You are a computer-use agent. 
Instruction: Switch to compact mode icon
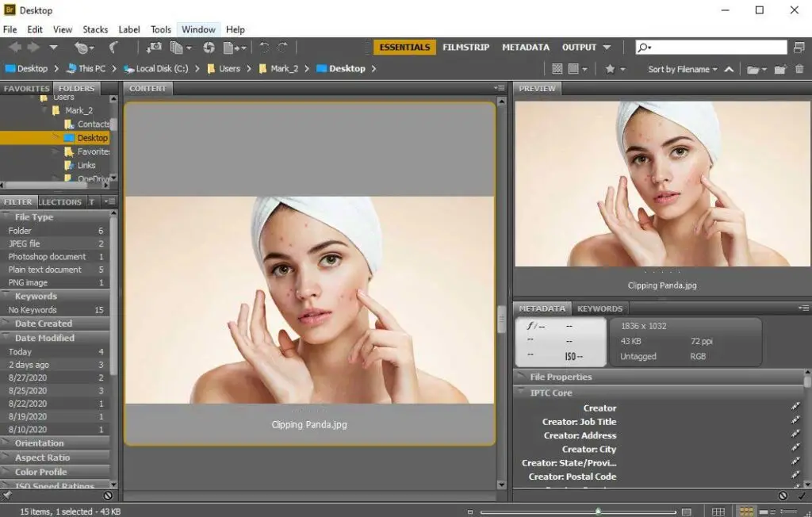pyautogui.click(x=799, y=47)
